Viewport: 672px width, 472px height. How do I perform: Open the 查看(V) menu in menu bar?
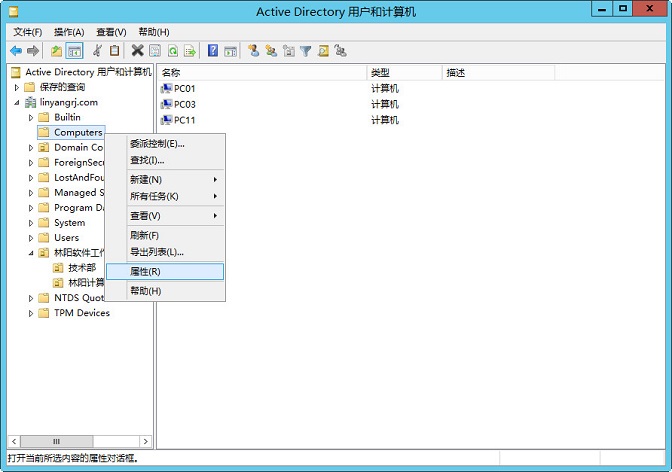[111, 32]
